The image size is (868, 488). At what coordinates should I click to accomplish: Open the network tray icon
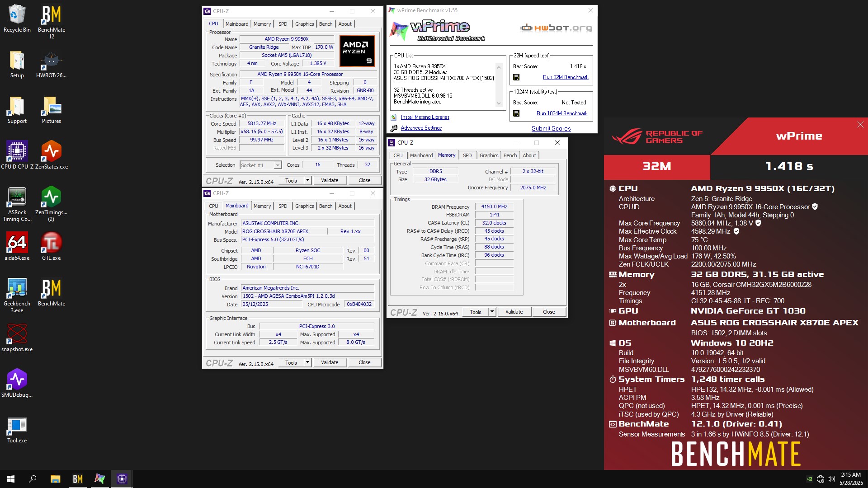[x=820, y=479]
